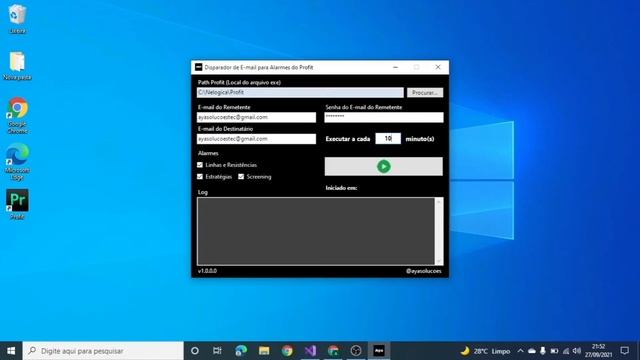Click the Log area vertical scrollbar
The width and height of the screenshot is (640, 360).
point(439,231)
